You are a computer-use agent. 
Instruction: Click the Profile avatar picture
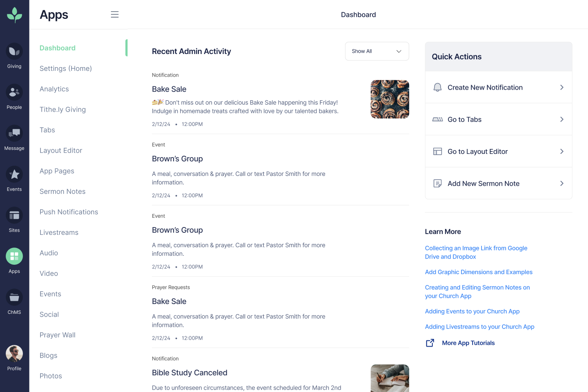coord(14,354)
